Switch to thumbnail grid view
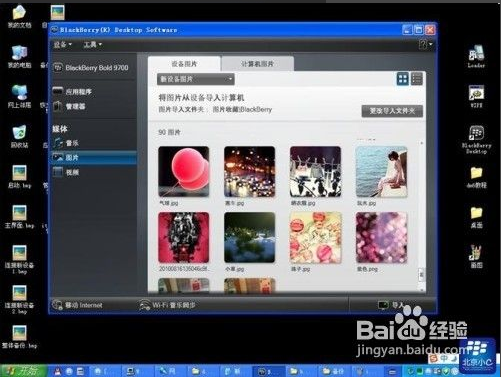 [402, 79]
